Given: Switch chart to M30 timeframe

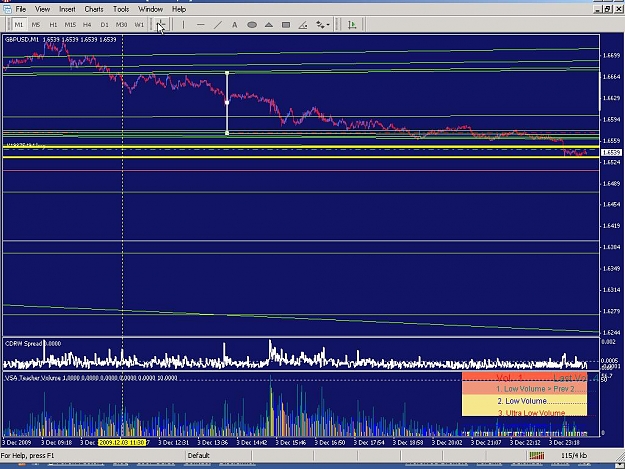Looking at the screenshot, I should click(121, 25).
